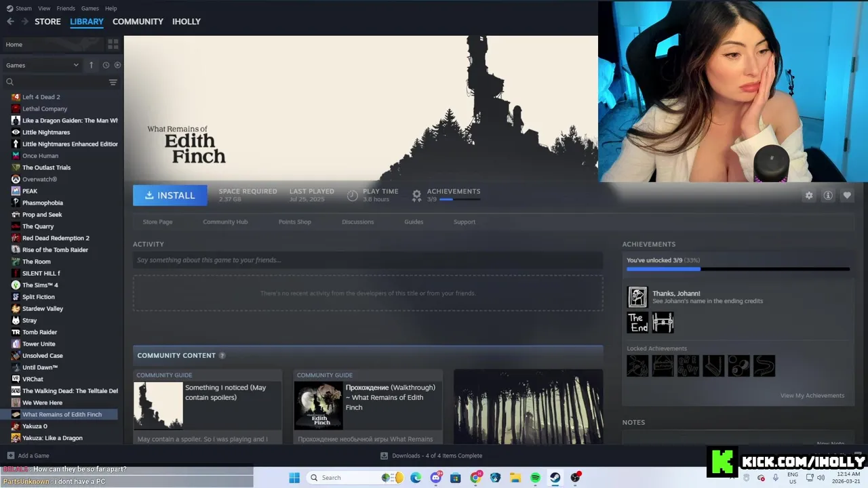This screenshot has width=868, height=488.
Task: Open the grid collections view icon
Action: click(113, 44)
